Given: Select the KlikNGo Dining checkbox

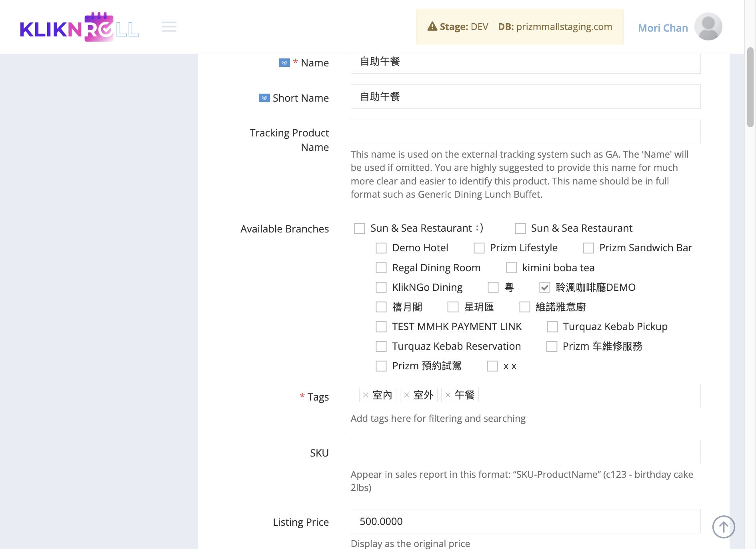Looking at the screenshot, I should (381, 287).
